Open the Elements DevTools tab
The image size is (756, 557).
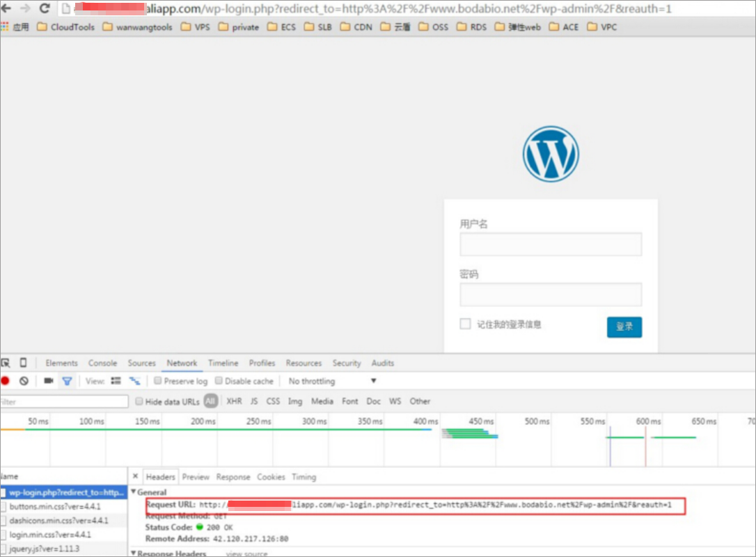[x=62, y=363]
